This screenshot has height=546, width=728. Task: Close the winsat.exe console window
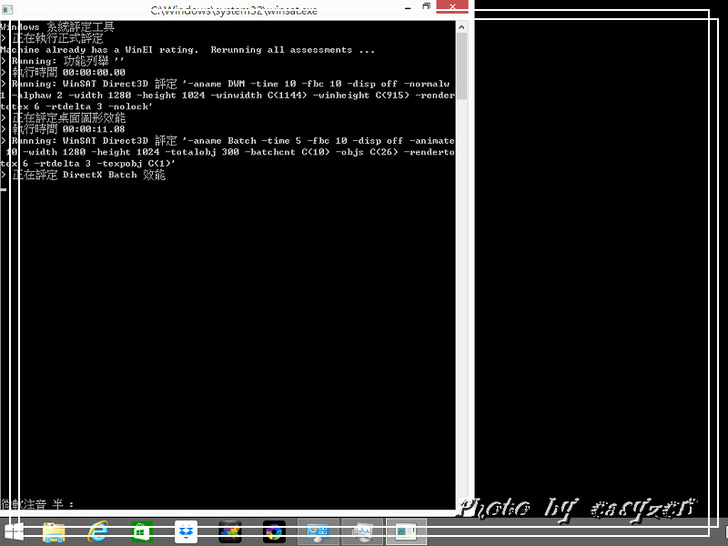point(452,6)
